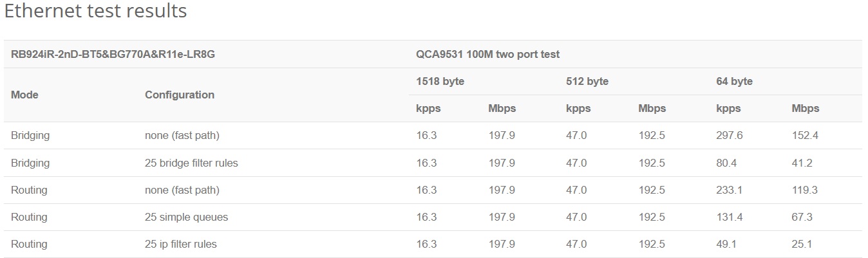This screenshot has height=258, width=868.
Task: Click the "Mode" column header
Action: 24,95
